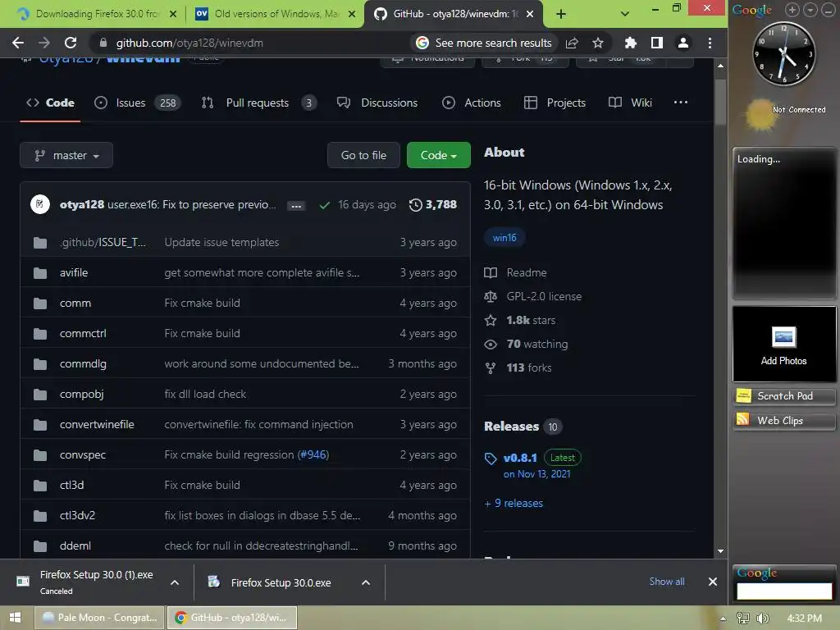Open the ctl3dv2 folder
The height and width of the screenshot is (630, 840).
pos(77,515)
